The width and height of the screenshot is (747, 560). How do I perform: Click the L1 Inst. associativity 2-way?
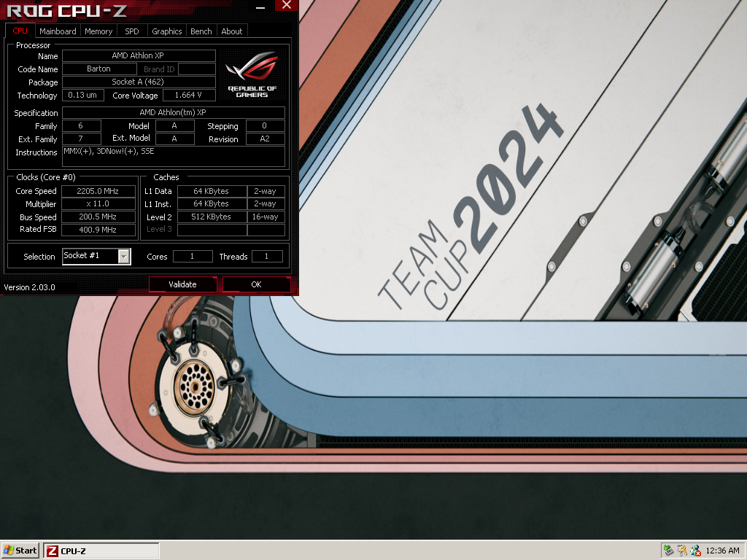(x=266, y=204)
